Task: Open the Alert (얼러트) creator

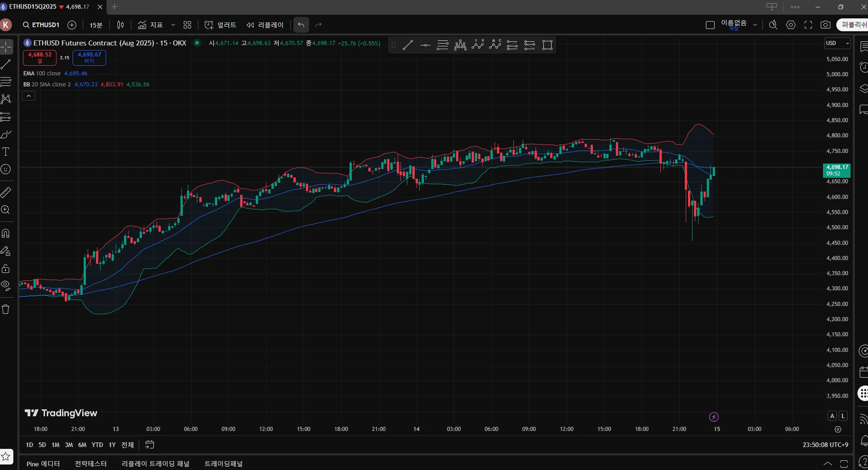Action: coord(220,25)
